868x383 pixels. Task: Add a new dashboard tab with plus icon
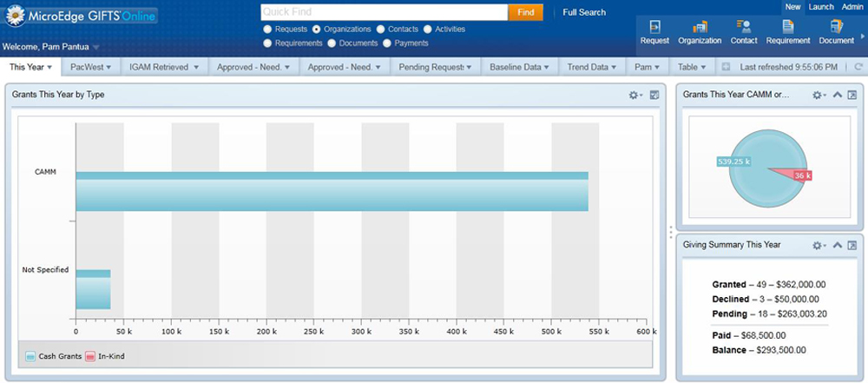click(726, 67)
